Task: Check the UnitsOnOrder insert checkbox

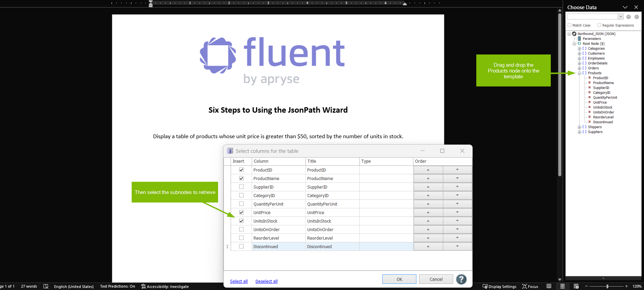Action: click(x=241, y=229)
